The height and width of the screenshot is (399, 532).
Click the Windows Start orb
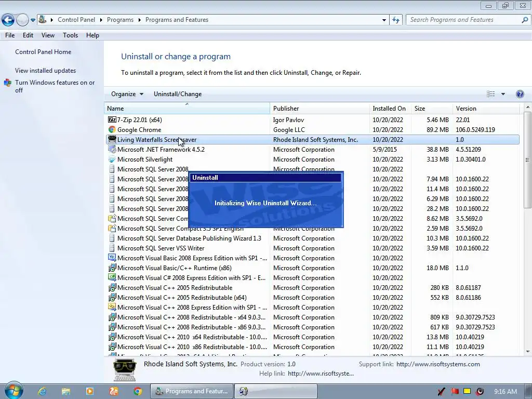tap(14, 391)
